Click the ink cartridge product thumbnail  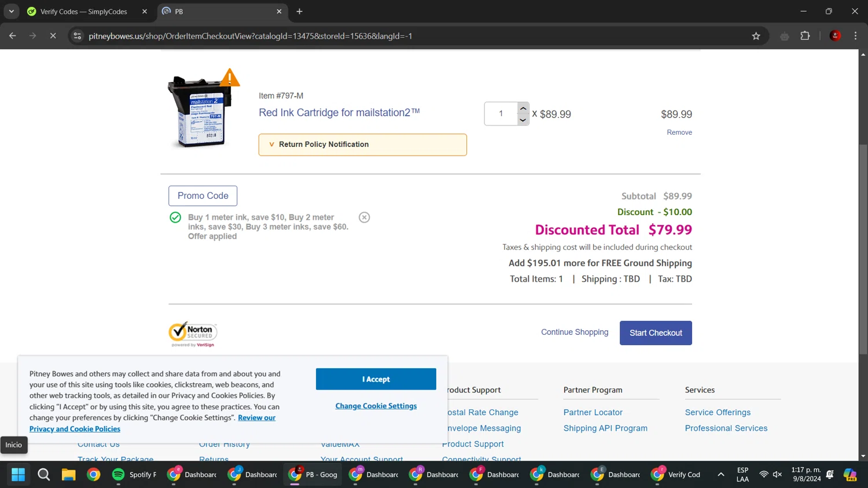(x=200, y=113)
